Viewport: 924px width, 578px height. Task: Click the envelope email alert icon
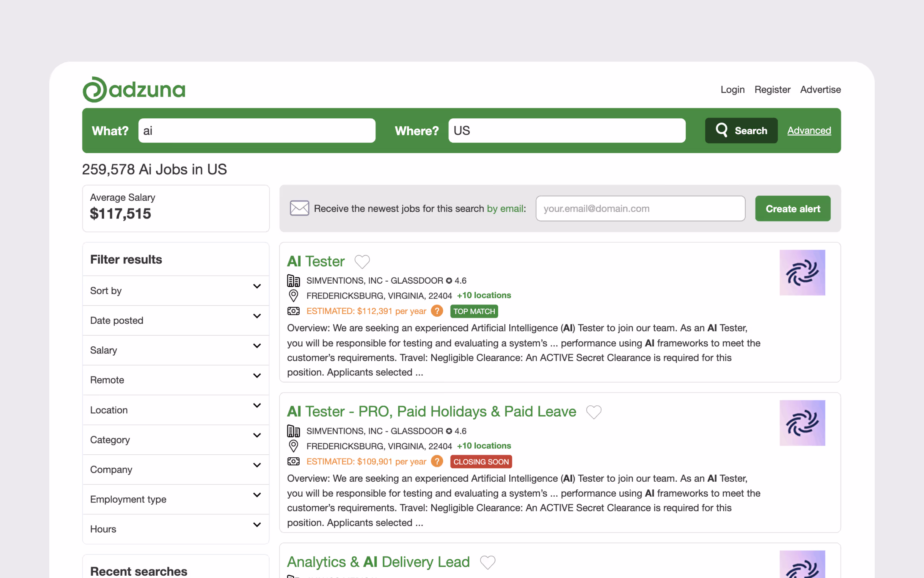click(300, 208)
